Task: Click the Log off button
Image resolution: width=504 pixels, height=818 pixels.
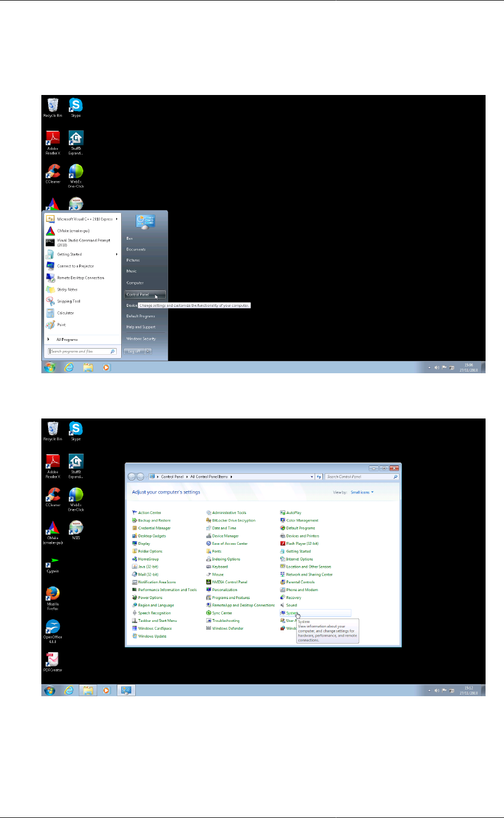Action: 134,351
